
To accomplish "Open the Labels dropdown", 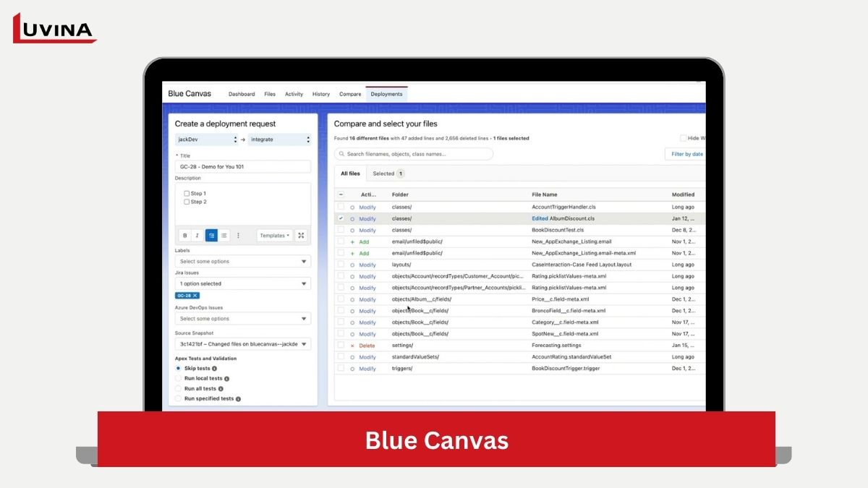I will (x=242, y=262).
